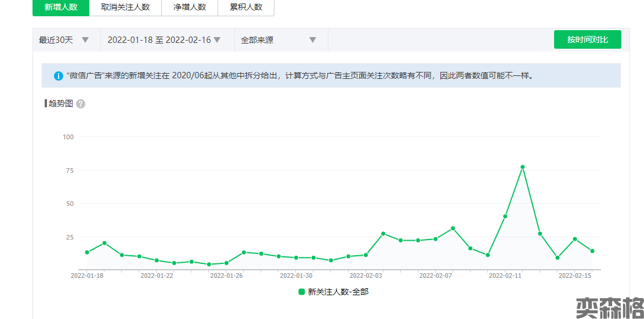The image size is (644, 319).
Task: Click the 按时间对比 button
Action: (587, 39)
